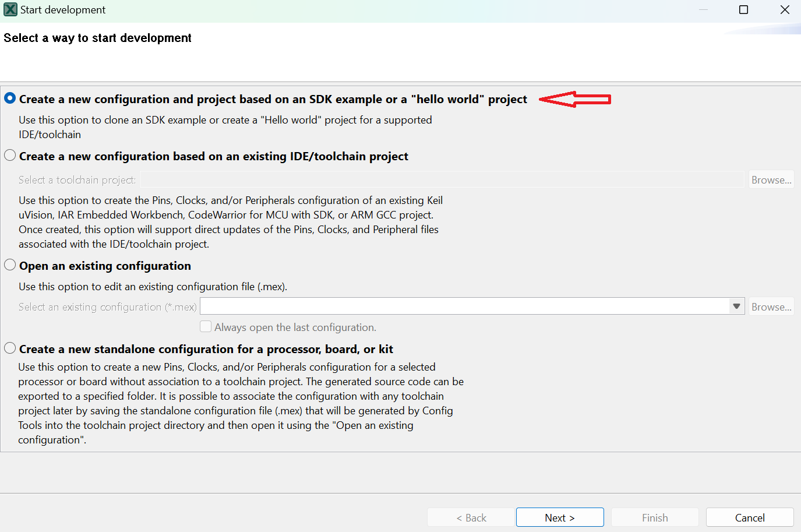Click the red arrow annotation
This screenshot has width=801, height=532.
click(x=574, y=99)
